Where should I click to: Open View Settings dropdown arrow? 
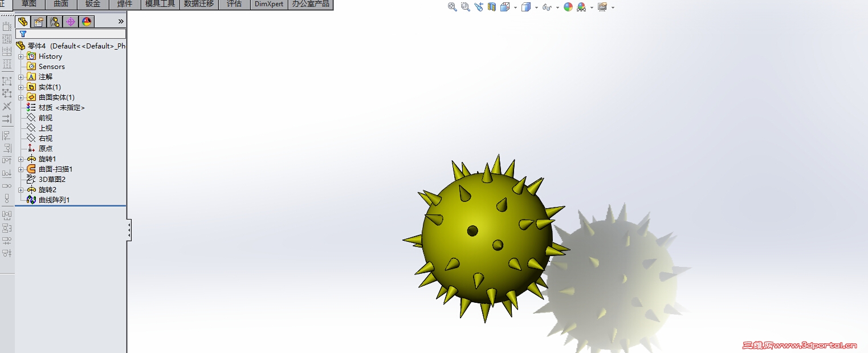613,7
